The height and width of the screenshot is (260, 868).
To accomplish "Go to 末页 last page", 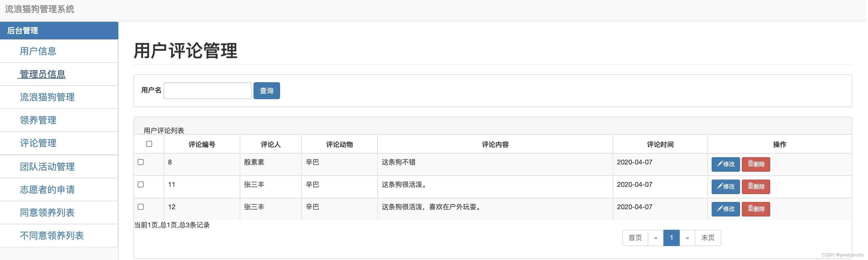I will coord(709,238).
